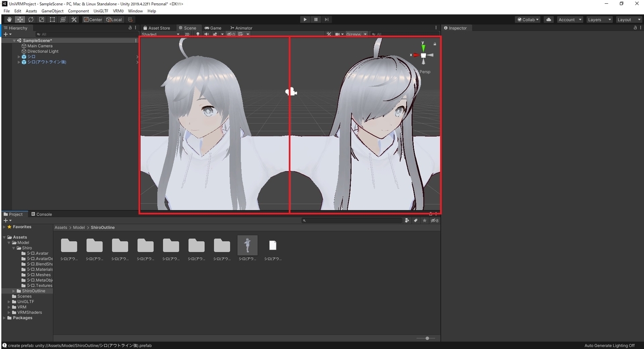Viewport: 644px width, 349px height.
Task: Switch to the Game tab
Action: pos(213,28)
